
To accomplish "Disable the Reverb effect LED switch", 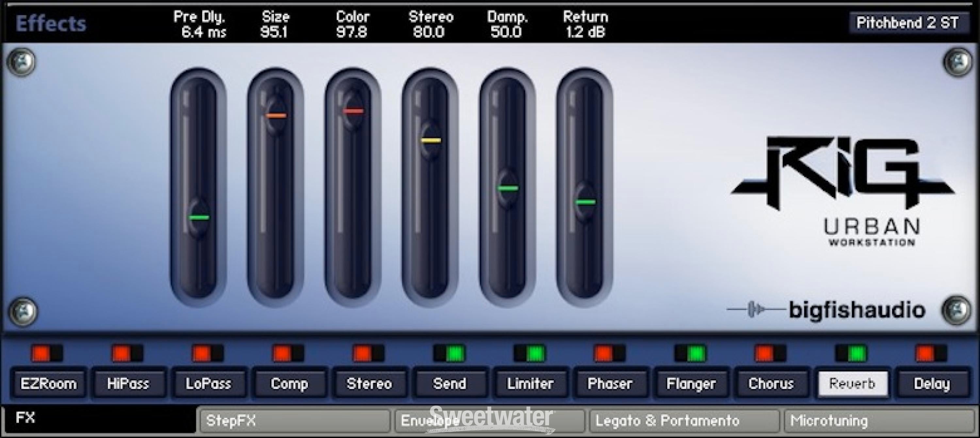I will tap(851, 353).
